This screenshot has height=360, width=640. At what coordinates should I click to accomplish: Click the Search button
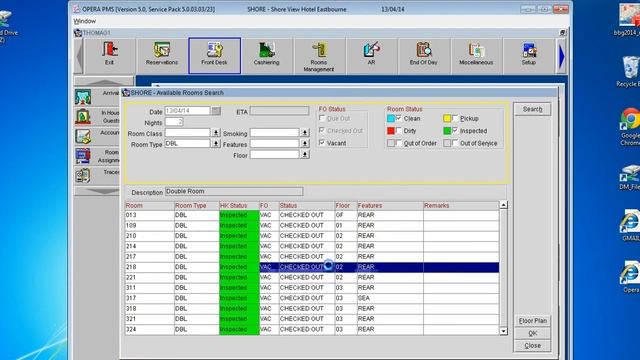click(533, 109)
